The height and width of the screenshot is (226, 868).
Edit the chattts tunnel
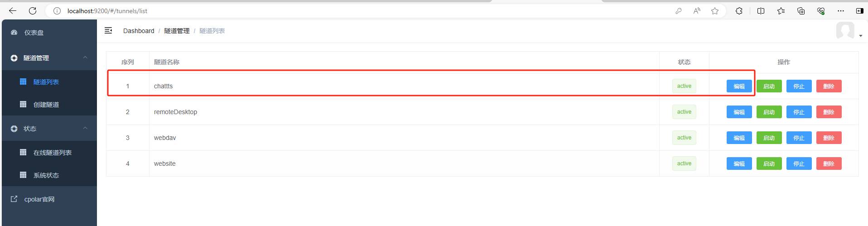(739, 86)
